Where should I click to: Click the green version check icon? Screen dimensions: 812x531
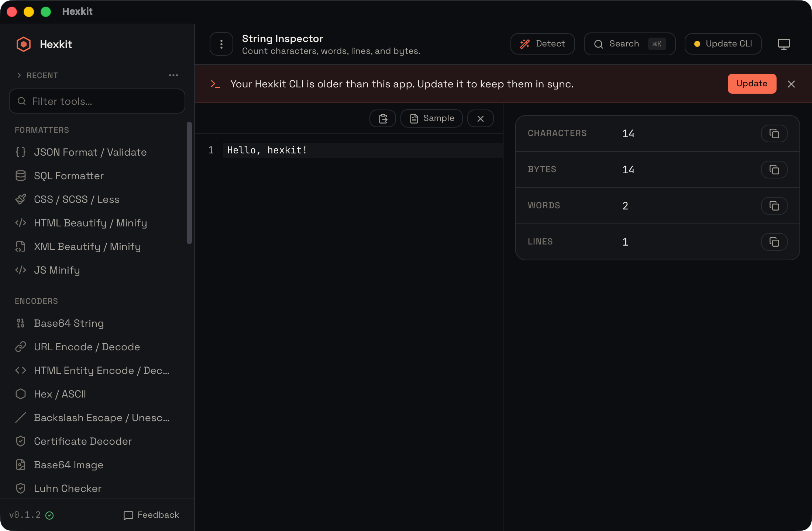click(49, 516)
